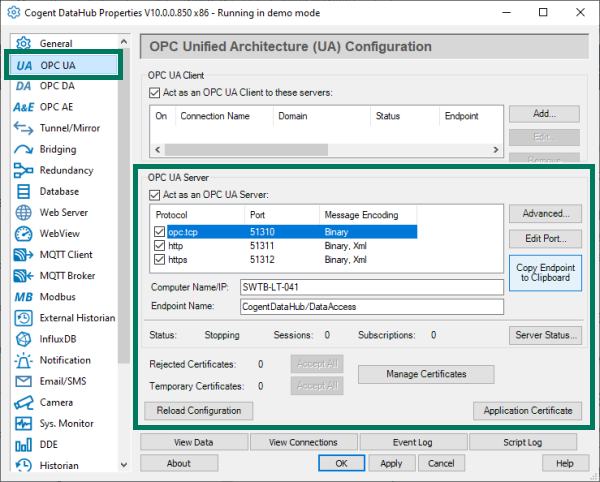Screen dimensions: 600x482
Task: Uncheck the opc.tcp protocol checkbox
Action: click(x=160, y=232)
